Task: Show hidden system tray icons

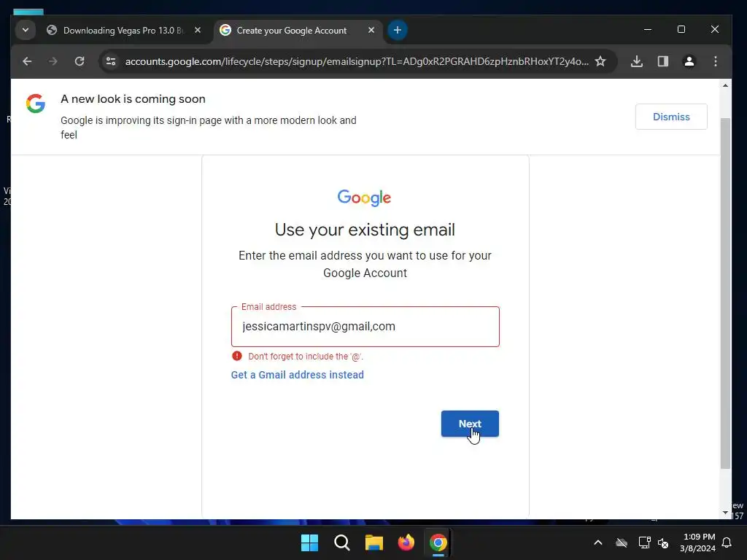Action: coord(598,542)
